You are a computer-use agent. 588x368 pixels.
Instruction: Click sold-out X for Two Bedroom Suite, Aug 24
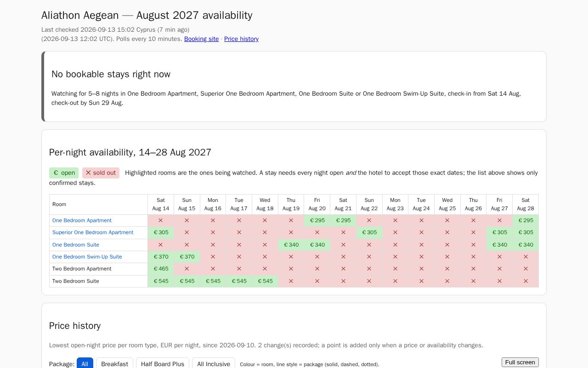(x=421, y=281)
